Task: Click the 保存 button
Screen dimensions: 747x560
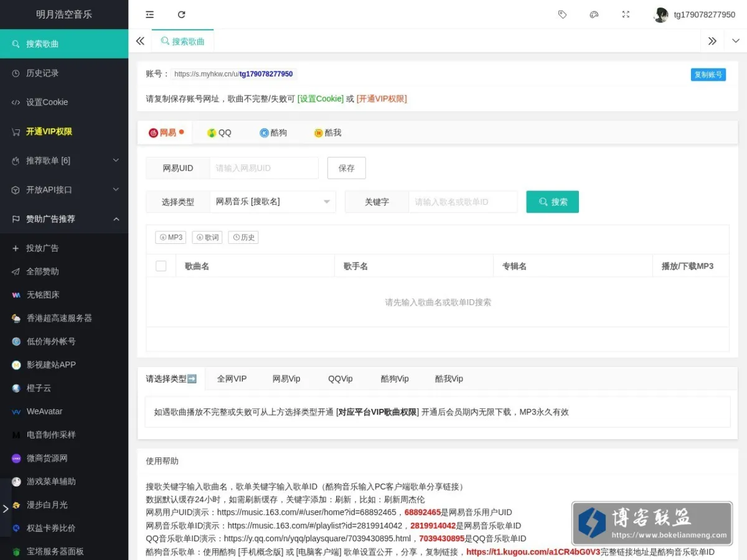Action: coord(347,168)
